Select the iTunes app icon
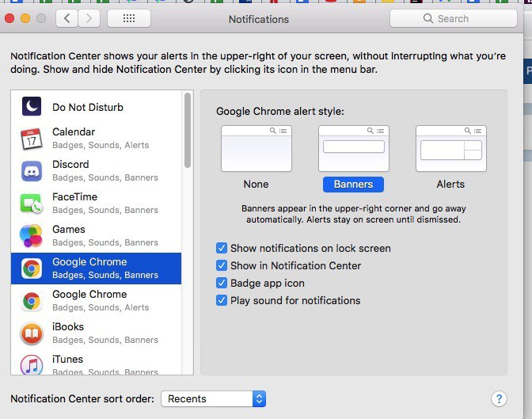This screenshot has height=419, width=532. 31,365
